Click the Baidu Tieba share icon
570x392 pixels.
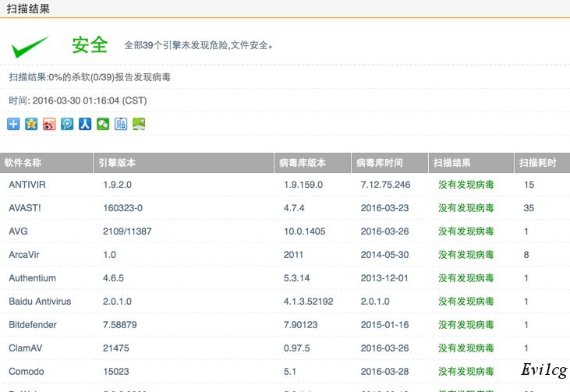point(121,124)
